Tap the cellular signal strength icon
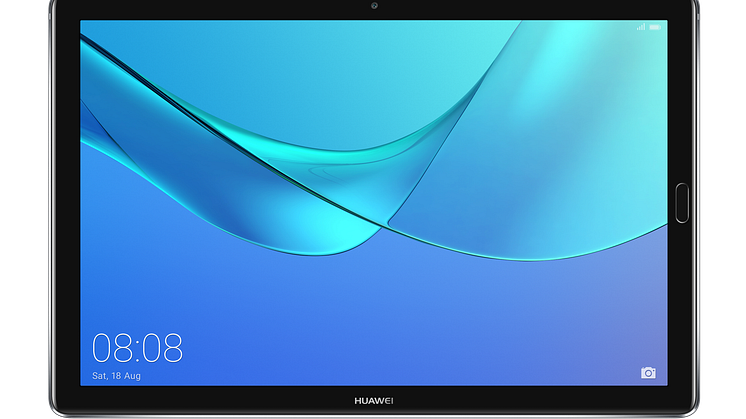 (641, 27)
